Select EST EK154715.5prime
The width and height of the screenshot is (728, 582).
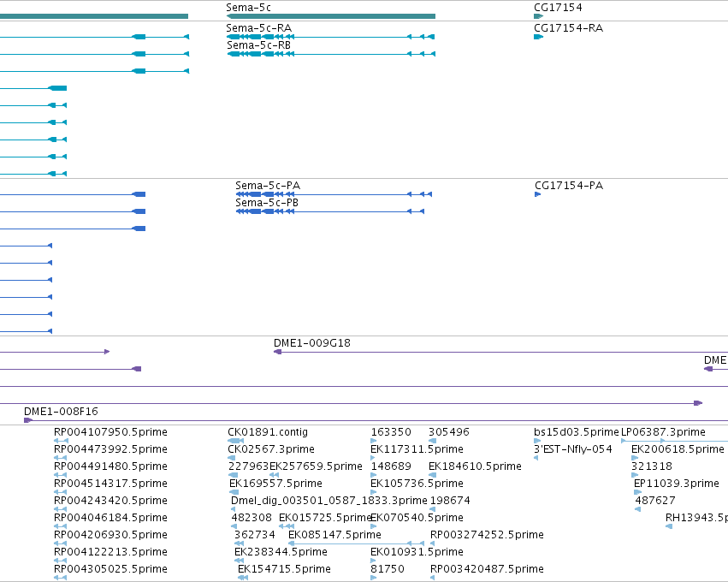(x=284, y=569)
